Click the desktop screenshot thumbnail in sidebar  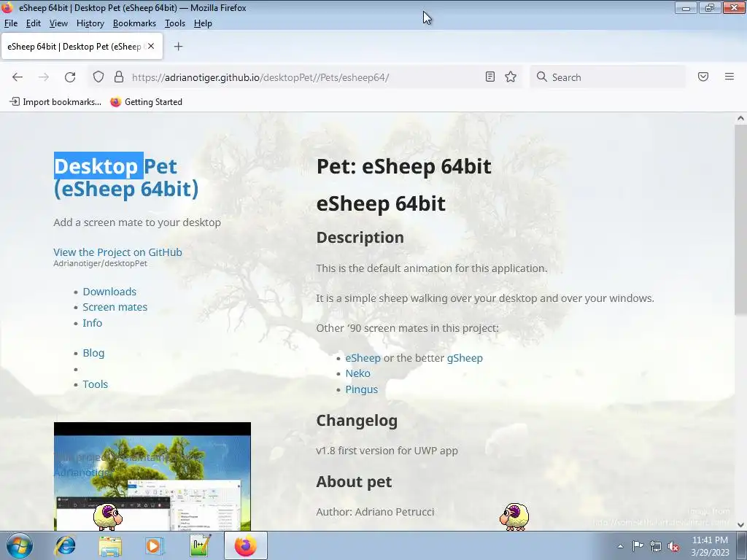152,476
